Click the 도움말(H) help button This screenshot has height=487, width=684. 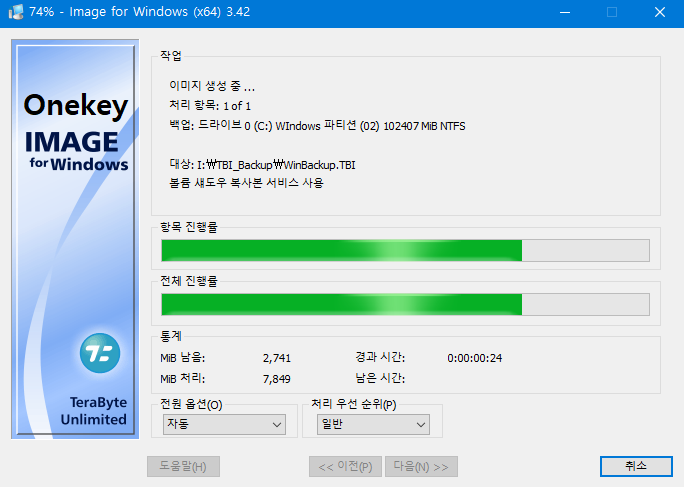point(183,466)
